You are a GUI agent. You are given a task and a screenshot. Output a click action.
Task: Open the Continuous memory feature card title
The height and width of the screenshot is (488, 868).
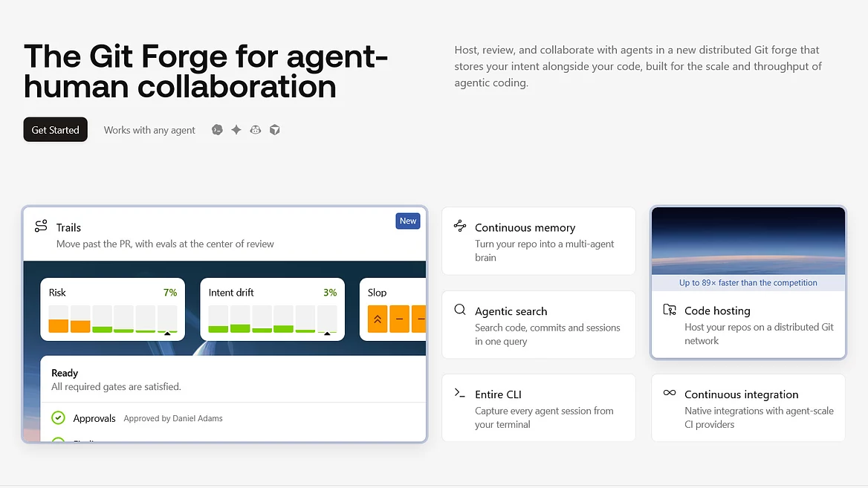coord(525,227)
